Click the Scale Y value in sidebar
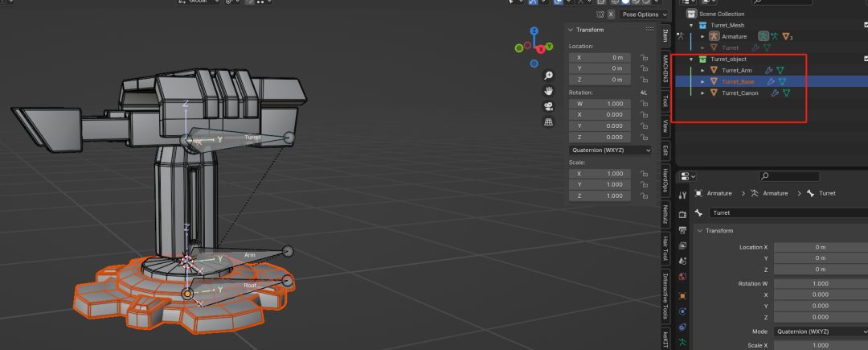 pyautogui.click(x=600, y=185)
